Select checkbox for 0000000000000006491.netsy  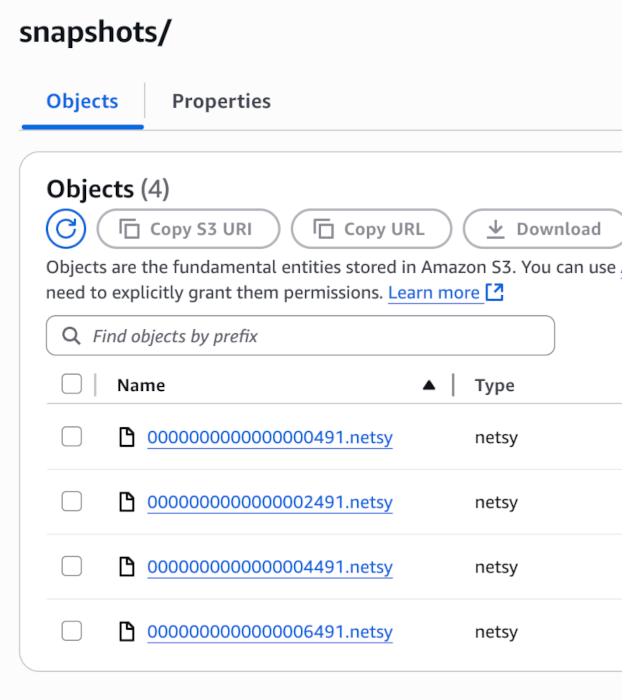pyautogui.click(x=72, y=631)
